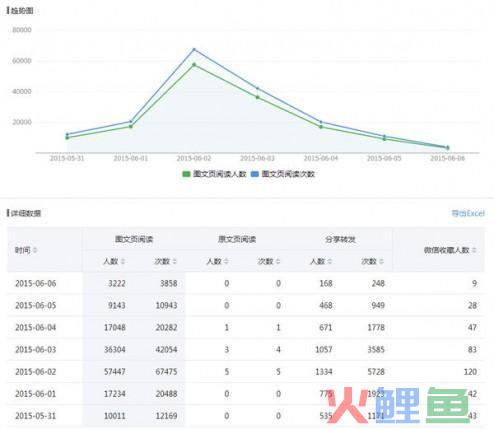494x429 pixels.
Task: Click the 导出Excel export link
Action: (468, 213)
